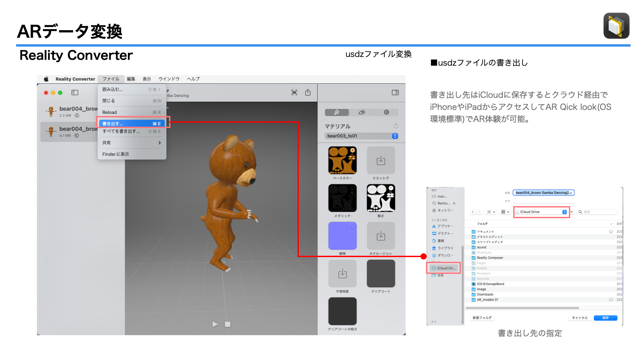Click the 新規フォルダ button
This screenshot has height=362, width=644.
482,318
